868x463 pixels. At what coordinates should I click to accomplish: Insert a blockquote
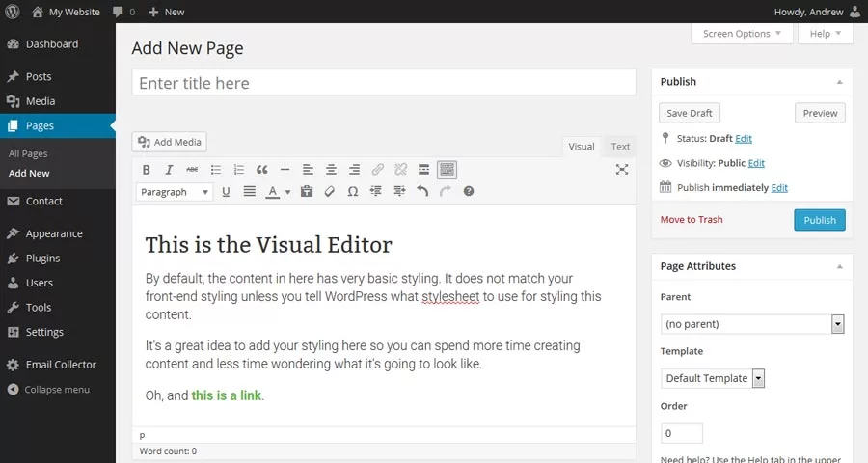[261, 170]
